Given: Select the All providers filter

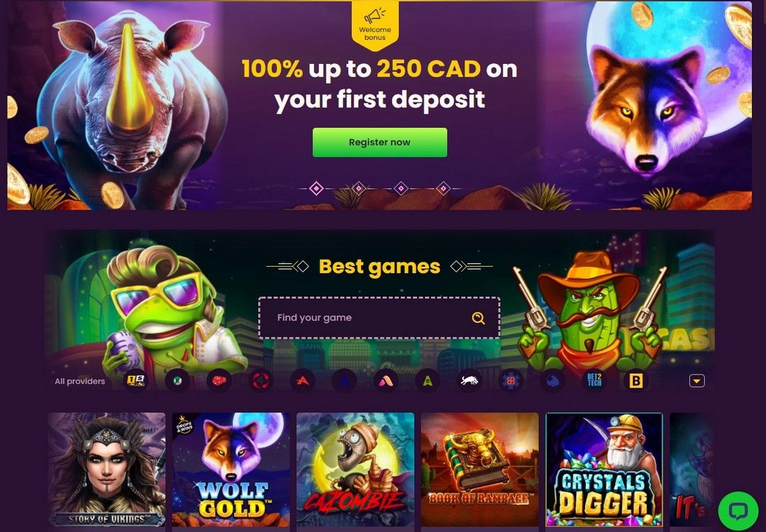Looking at the screenshot, I should tap(79, 381).
